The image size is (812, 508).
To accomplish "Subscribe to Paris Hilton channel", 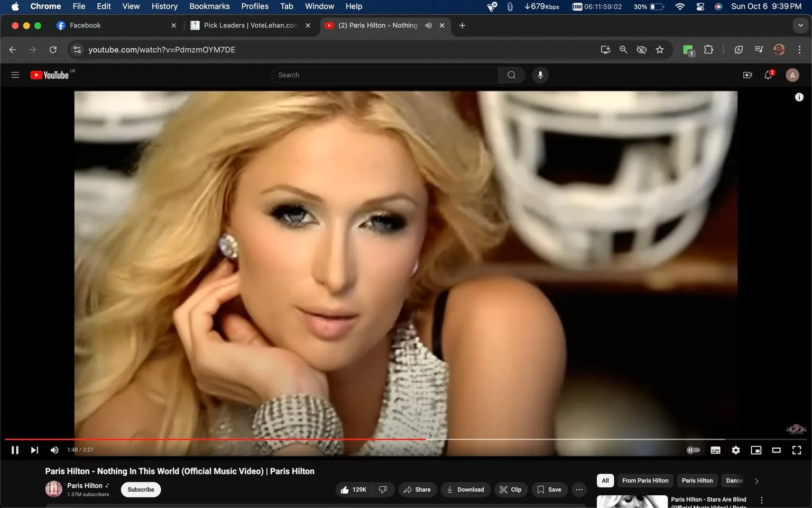I will click(141, 489).
